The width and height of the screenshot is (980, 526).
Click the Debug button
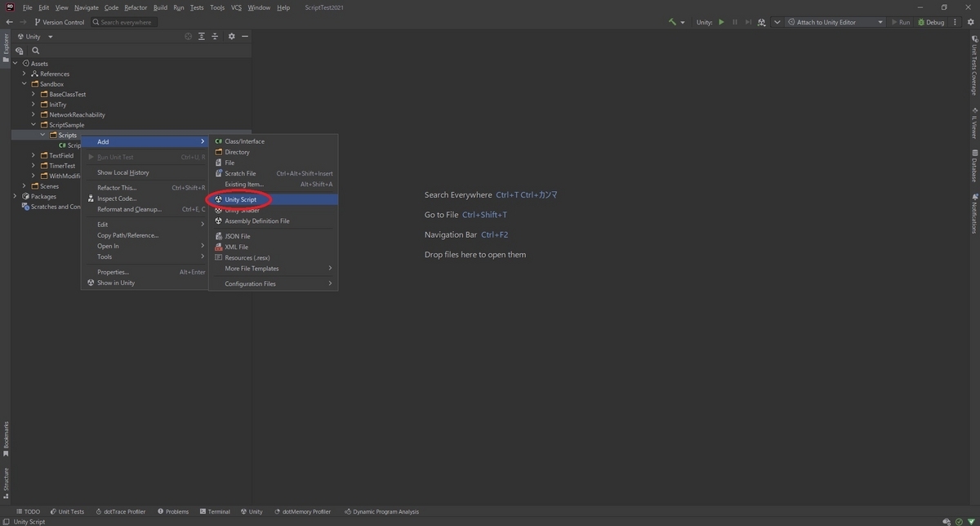point(931,22)
